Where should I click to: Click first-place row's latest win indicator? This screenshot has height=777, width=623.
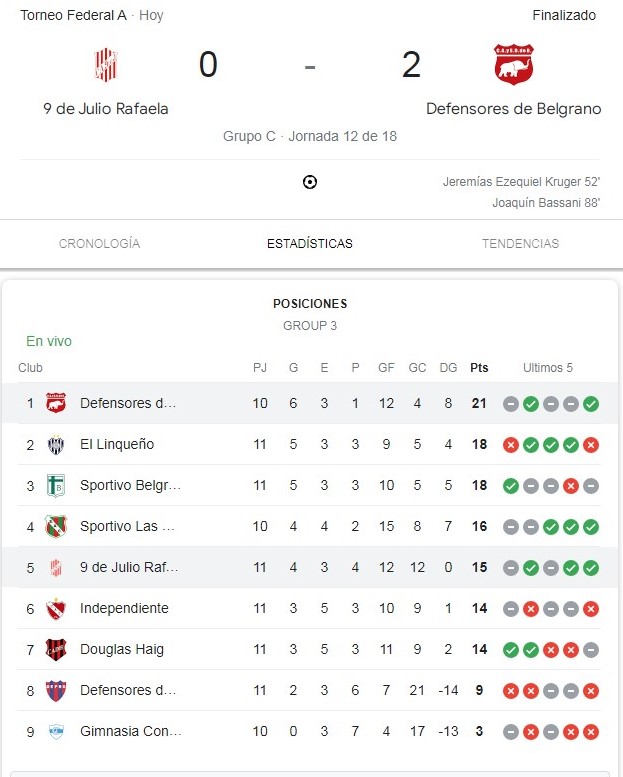tap(591, 404)
